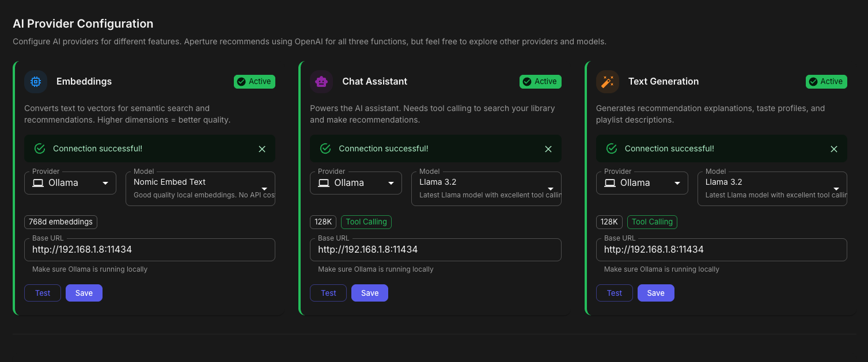Click the Chat Assistant Tool Calling tag

pos(366,222)
